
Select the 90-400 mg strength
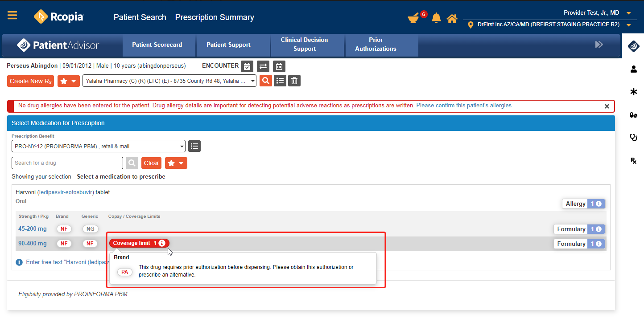point(33,244)
